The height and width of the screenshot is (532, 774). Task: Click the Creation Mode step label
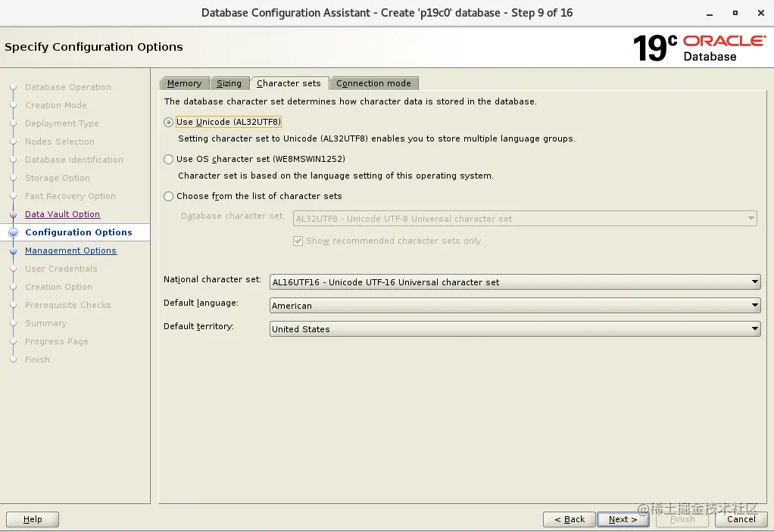(x=56, y=105)
